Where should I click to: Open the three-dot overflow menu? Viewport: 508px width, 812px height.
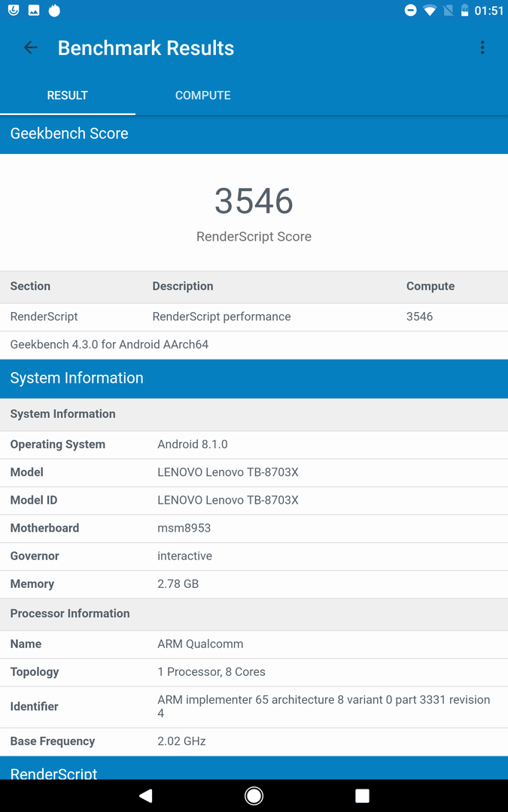[x=482, y=47]
